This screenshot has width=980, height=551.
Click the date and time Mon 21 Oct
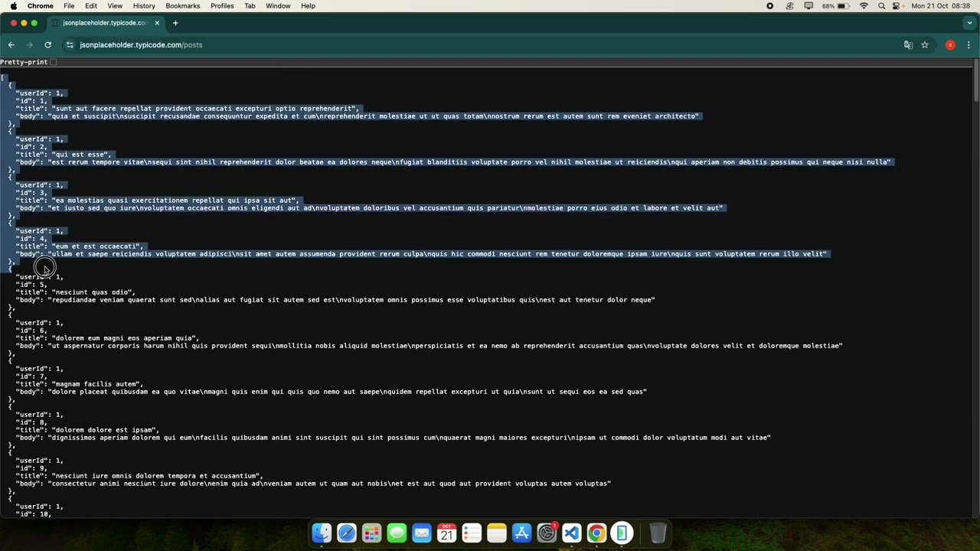coord(942,6)
